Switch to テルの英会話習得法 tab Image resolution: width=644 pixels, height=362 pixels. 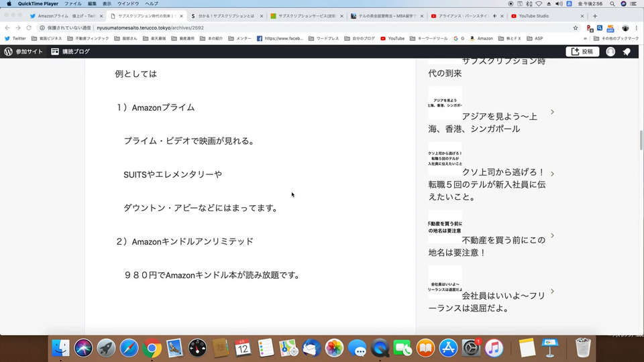pos(386,16)
